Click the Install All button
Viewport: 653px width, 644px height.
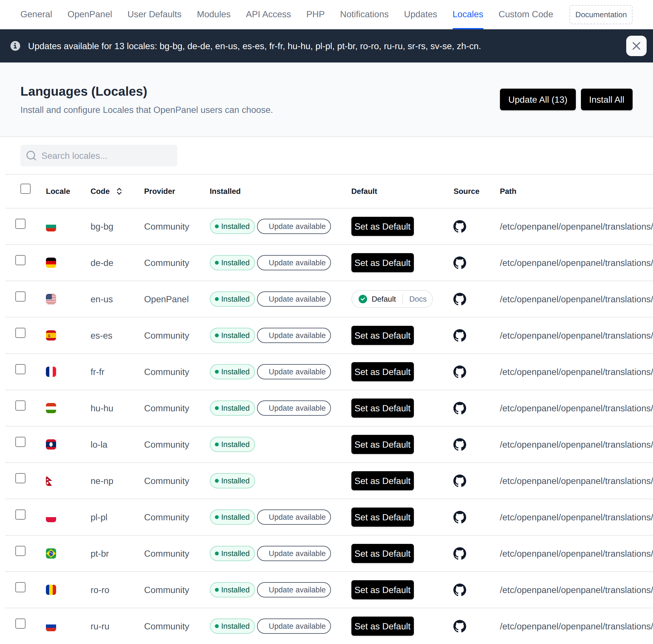point(606,99)
